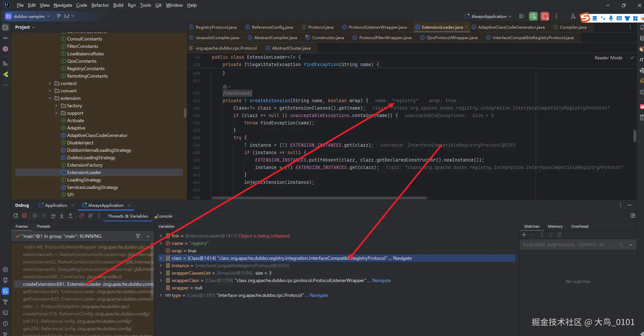644x336 pixels.
Task: Step out of the current method
Action: 71,216
